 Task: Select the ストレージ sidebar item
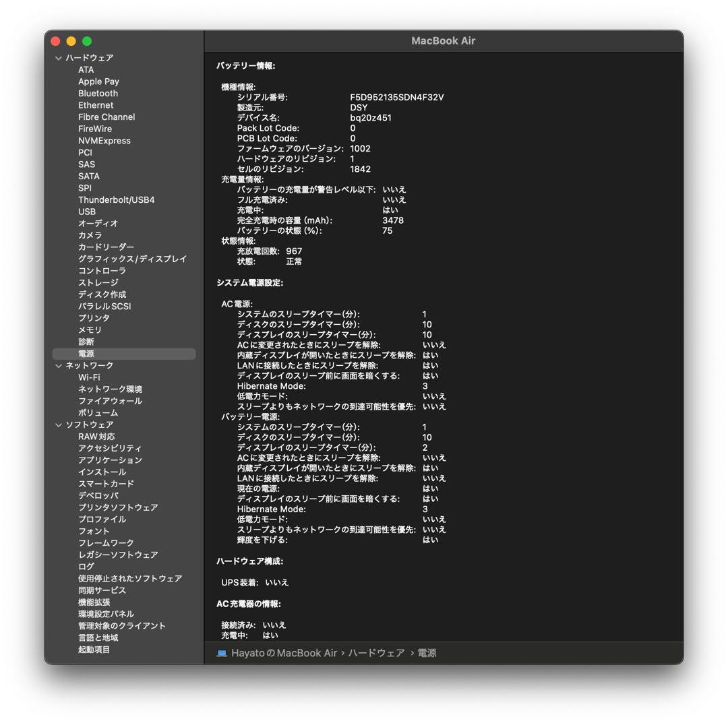click(x=98, y=283)
